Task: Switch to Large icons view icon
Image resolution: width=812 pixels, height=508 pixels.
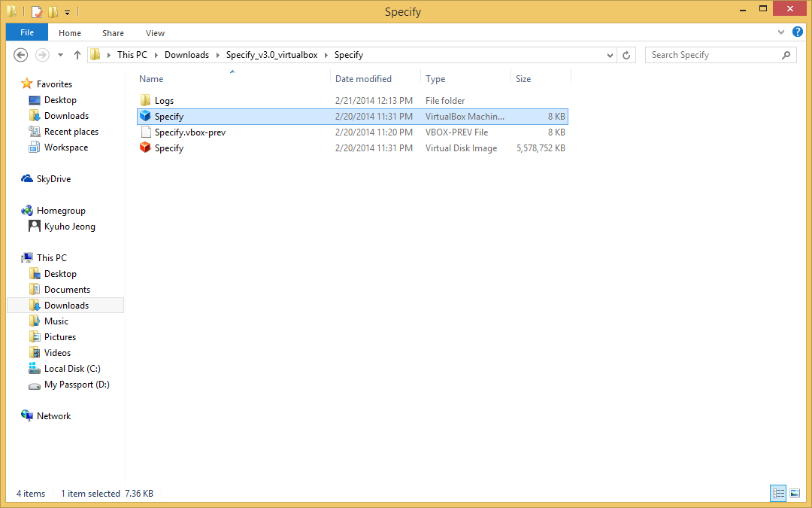Action: [795, 494]
